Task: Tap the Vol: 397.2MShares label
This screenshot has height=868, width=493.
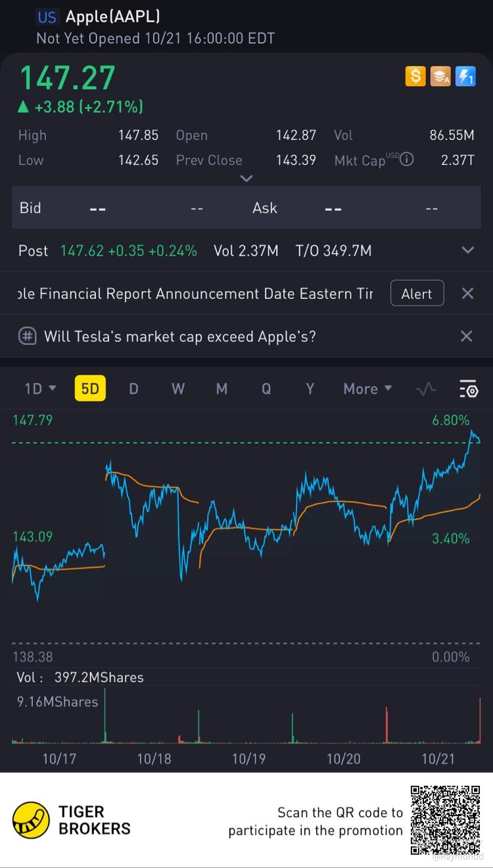Action: 80,677
